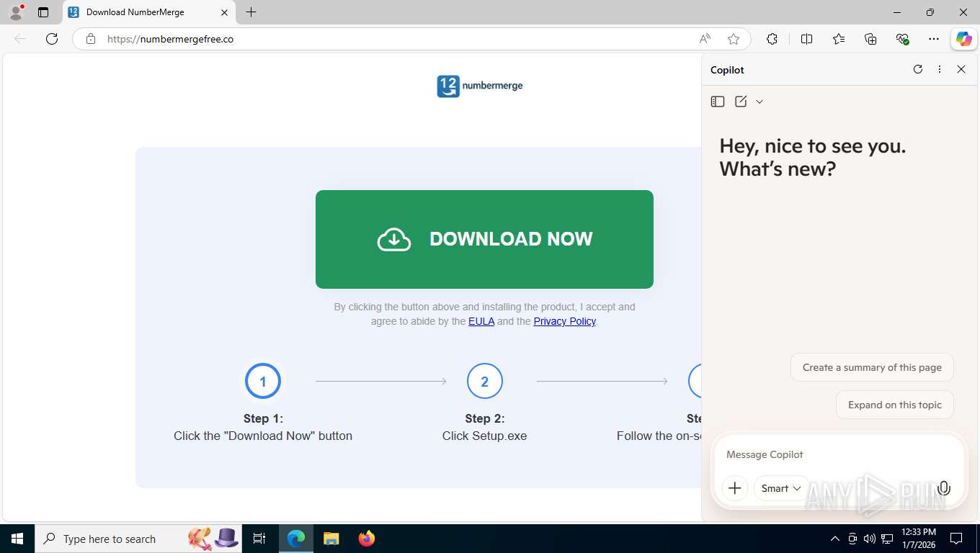This screenshot has width=980, height=553.
Task: Refresh the current page
Action: pos(52,39)
